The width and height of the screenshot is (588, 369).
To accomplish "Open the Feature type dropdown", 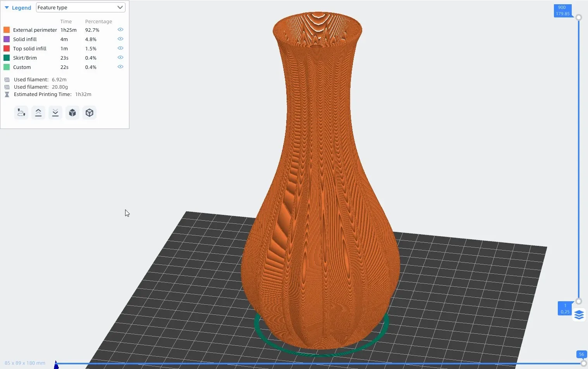I will click(x=81, y=7).
